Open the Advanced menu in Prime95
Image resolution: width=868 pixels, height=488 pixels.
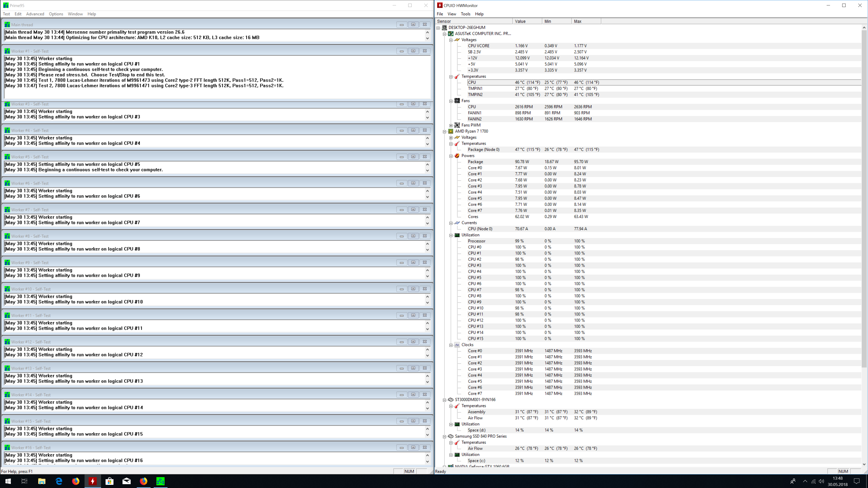coord(35,14)
